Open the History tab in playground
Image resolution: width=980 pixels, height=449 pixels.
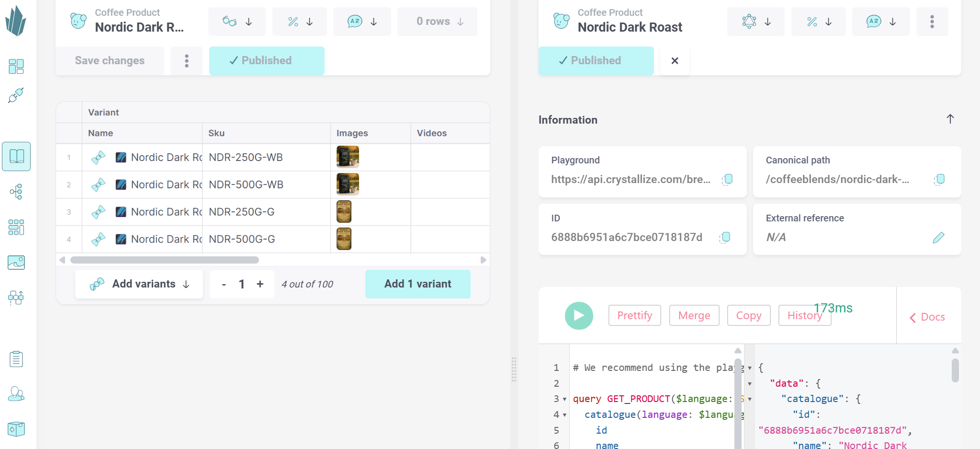(804, 315)
